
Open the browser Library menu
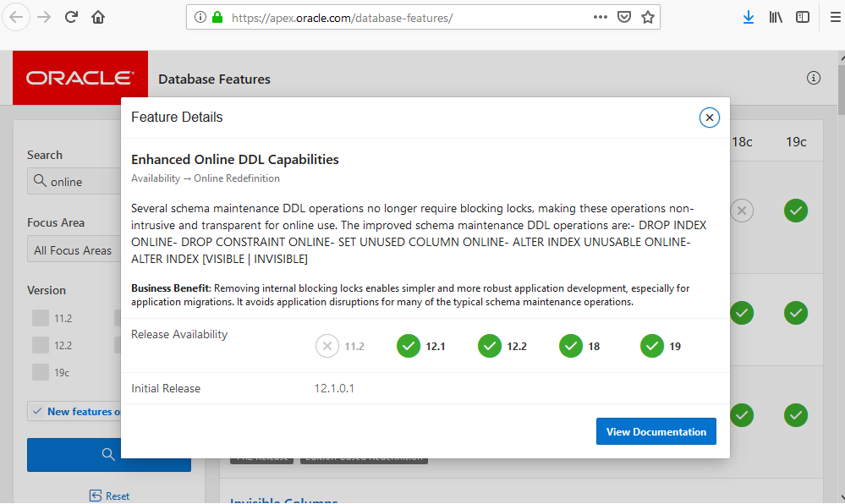(776, 17)
